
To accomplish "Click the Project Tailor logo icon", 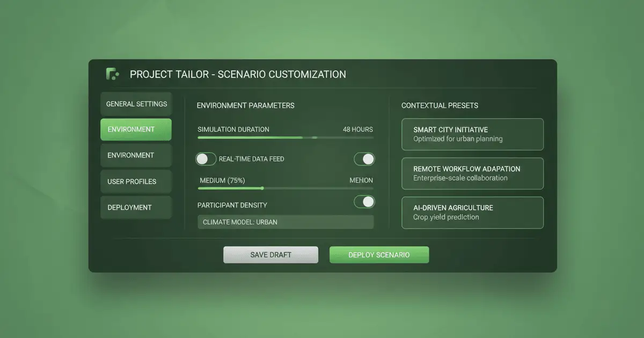I will click(112, 74).
